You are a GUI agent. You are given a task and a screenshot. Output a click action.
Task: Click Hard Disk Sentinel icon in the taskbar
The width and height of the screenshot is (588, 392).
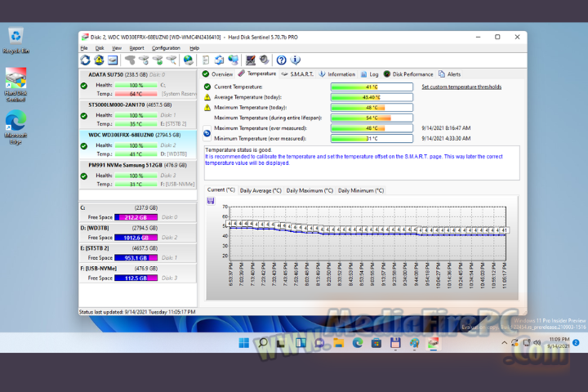point(433,343)
